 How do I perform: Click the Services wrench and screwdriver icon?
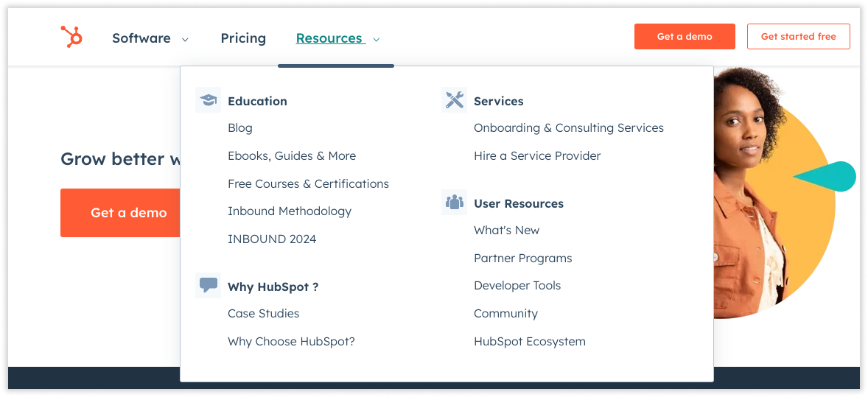coord(455,100)
